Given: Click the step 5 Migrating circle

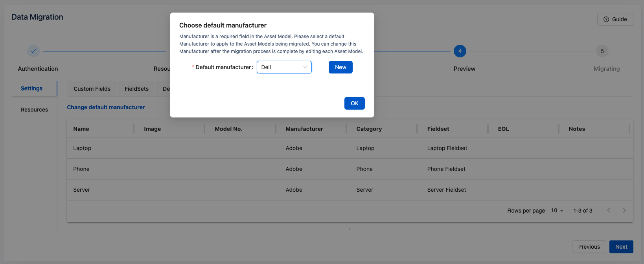Looking at the screenshot, I should [602, 51].
